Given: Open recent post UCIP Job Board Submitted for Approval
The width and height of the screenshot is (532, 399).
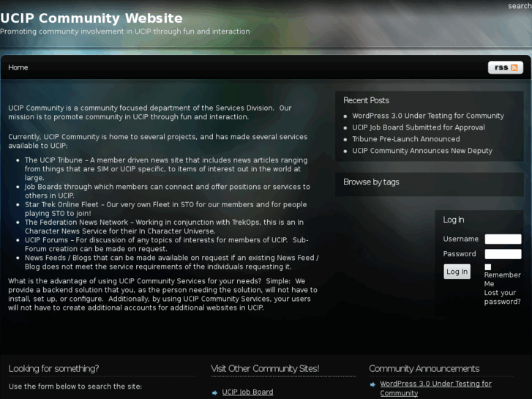Looking at the screenshot, I should pos(419,127).
